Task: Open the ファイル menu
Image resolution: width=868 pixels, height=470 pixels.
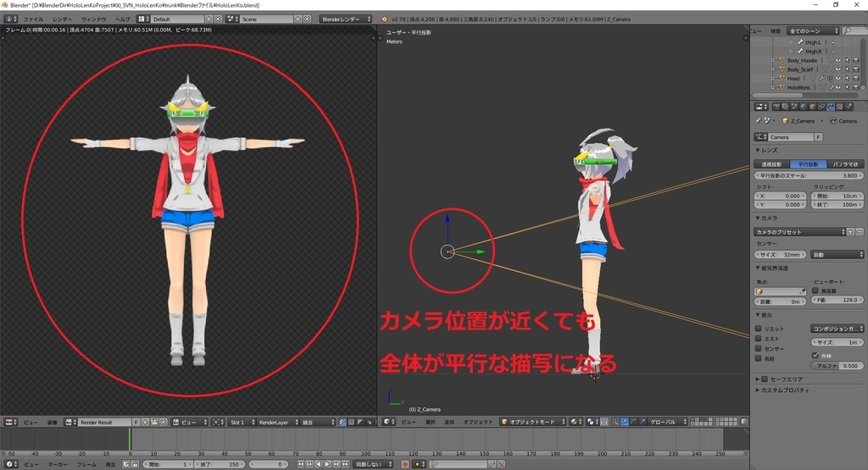Action: click(x=33, y=19)
